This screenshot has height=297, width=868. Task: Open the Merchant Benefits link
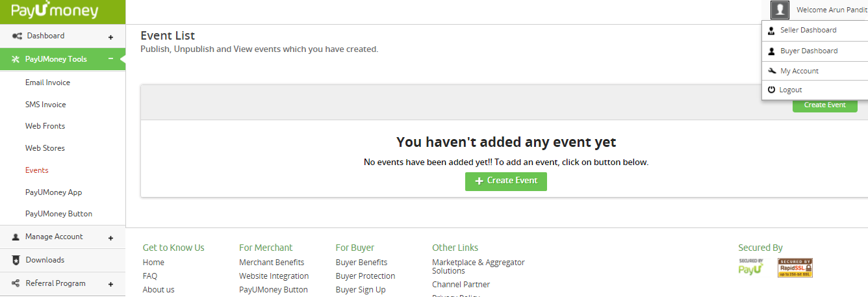click(272, 263)
